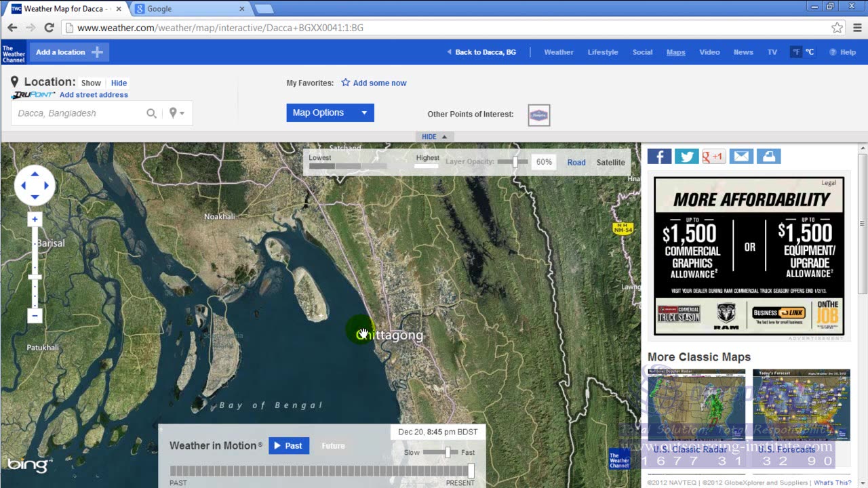Show the Location panel
This screenshot has width=868, height=488.
[x=91, y=83]
